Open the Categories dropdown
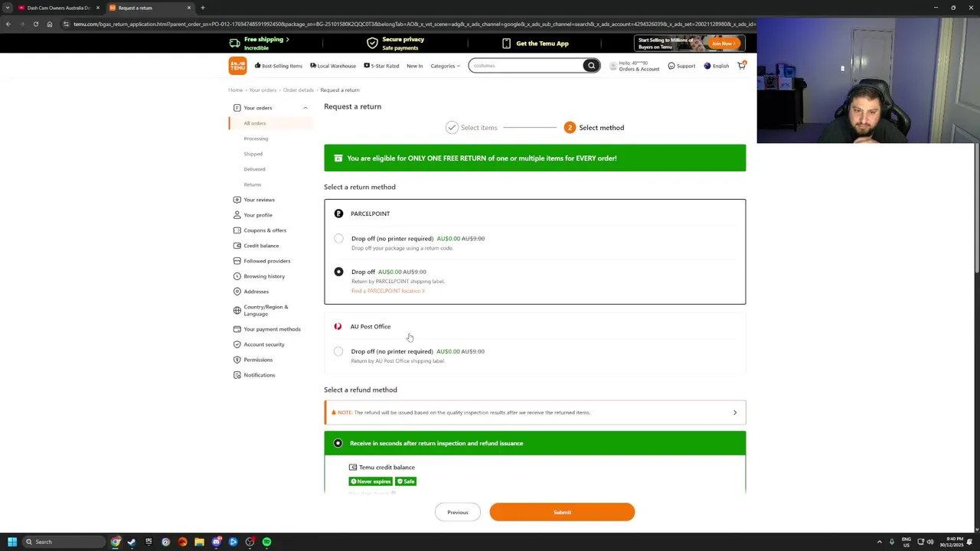 [445, 66]
